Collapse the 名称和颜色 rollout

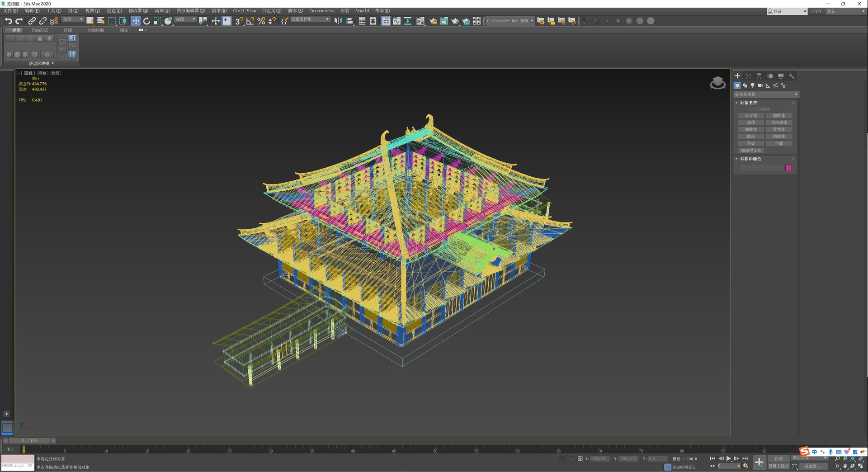point(750,159)
